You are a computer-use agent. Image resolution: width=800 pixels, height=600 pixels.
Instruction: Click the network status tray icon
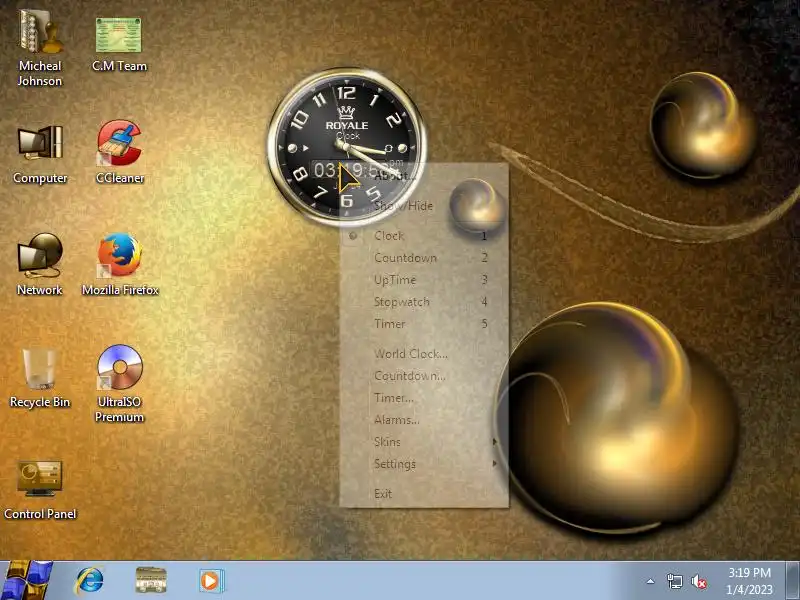point(674,581)
